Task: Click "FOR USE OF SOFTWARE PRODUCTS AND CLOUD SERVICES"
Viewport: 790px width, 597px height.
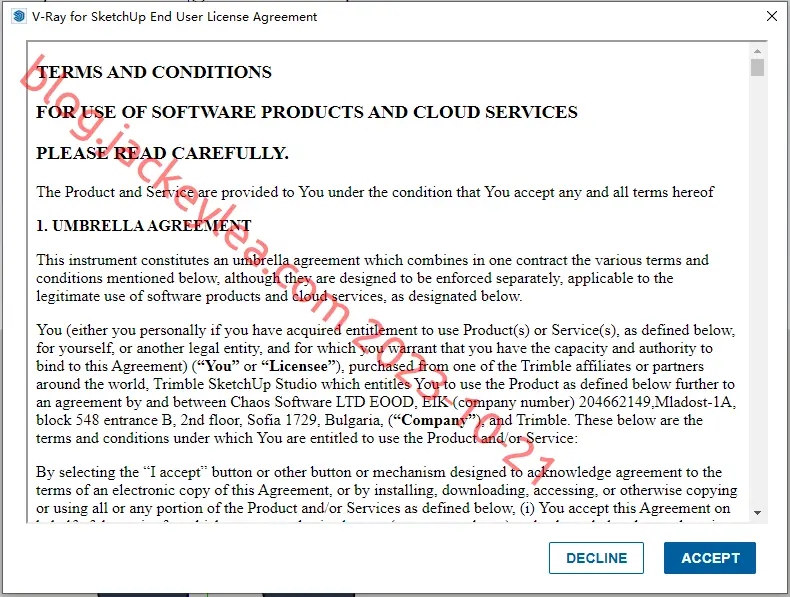Action: tap(307, 112)
